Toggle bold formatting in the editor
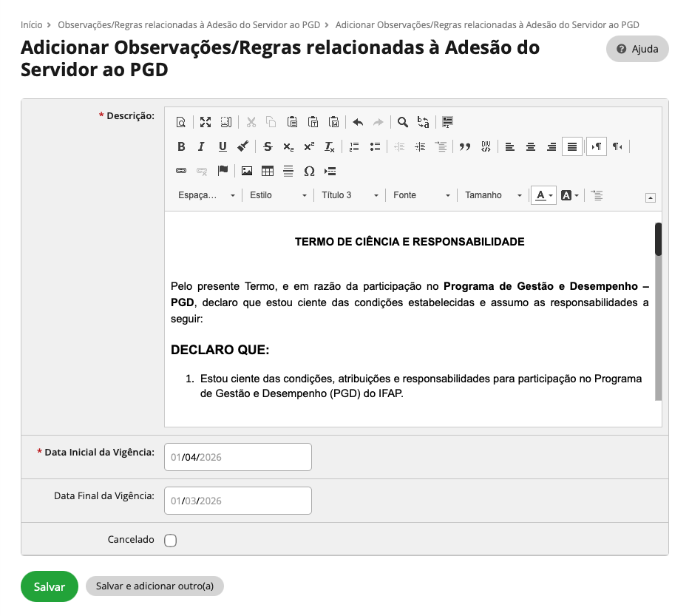 coord(181,146)
